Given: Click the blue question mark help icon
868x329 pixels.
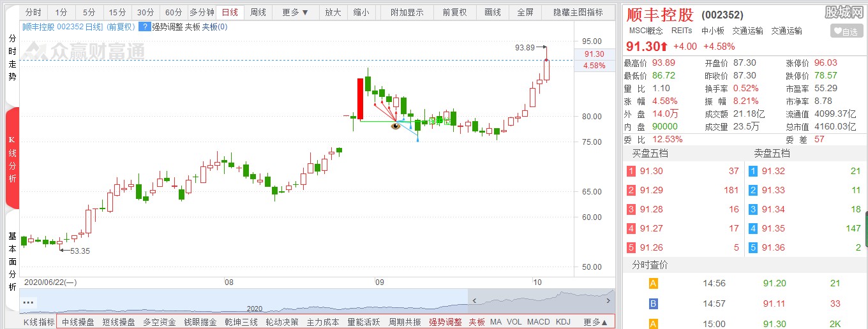Looking at the screenshot, I should pyautogui.click(x=144, y=27).
